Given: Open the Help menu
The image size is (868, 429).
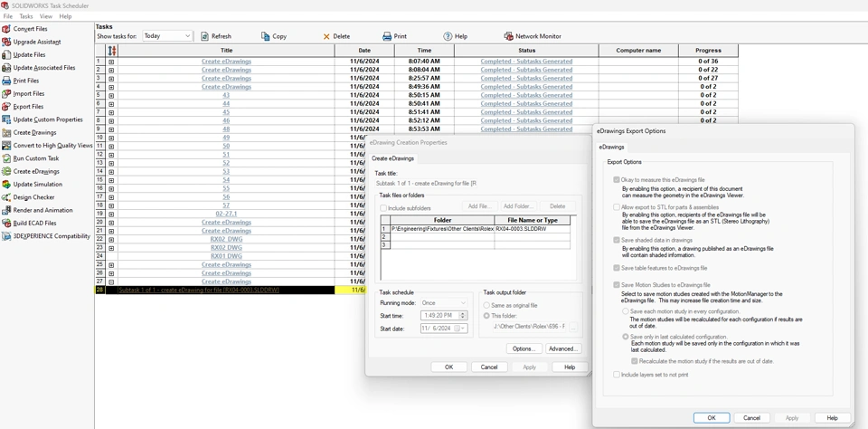Looking at the screenshot, I should pyautogui.click(x=65, y=16).
